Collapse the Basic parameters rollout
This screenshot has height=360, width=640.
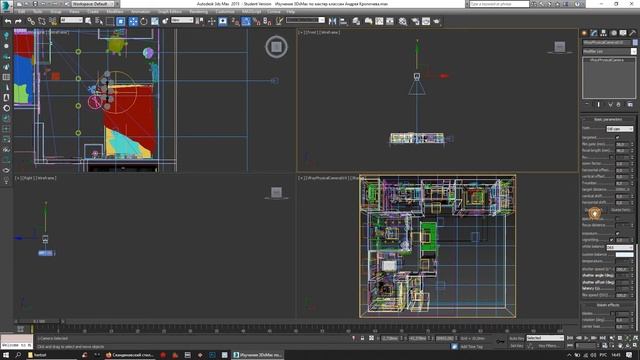coord(608,120)
